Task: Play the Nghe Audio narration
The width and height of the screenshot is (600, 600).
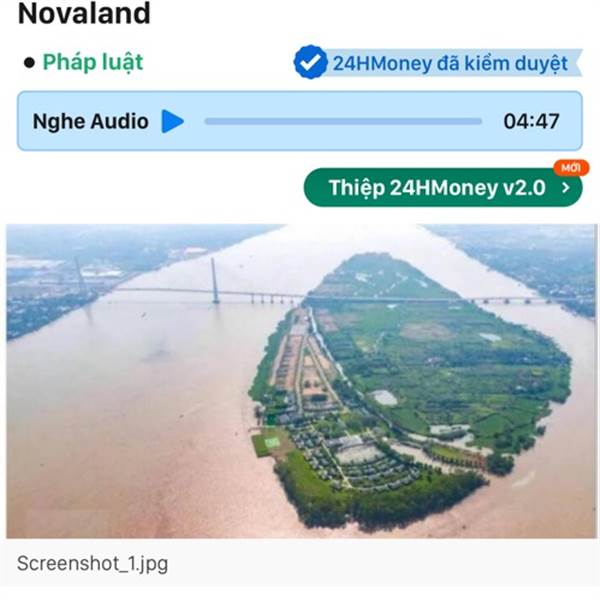Action: tap(173, 121)
